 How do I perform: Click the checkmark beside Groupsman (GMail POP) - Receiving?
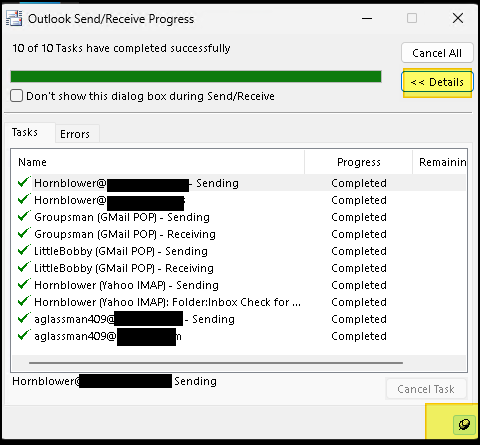point(24,233)
